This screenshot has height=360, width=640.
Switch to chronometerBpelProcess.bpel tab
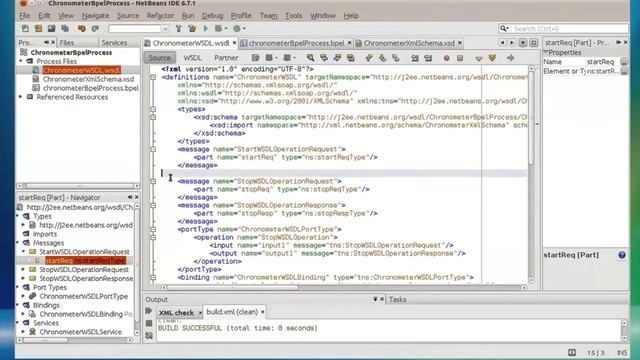tap(296, 43)
